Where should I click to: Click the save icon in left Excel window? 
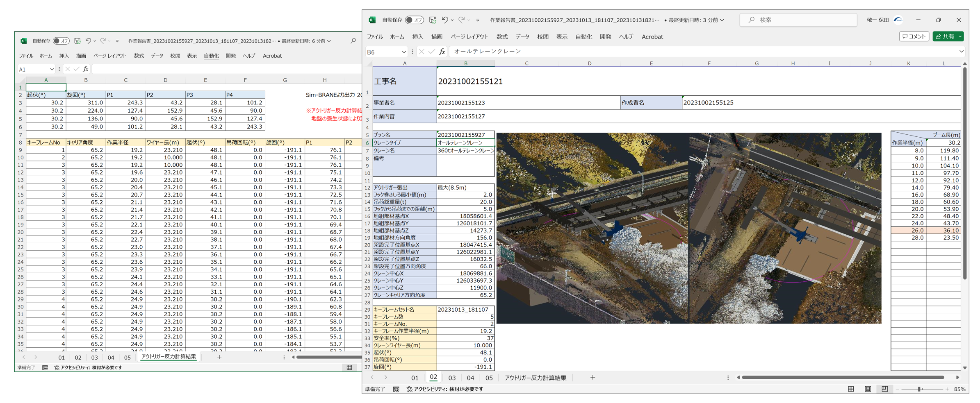(x=77, y=41)
